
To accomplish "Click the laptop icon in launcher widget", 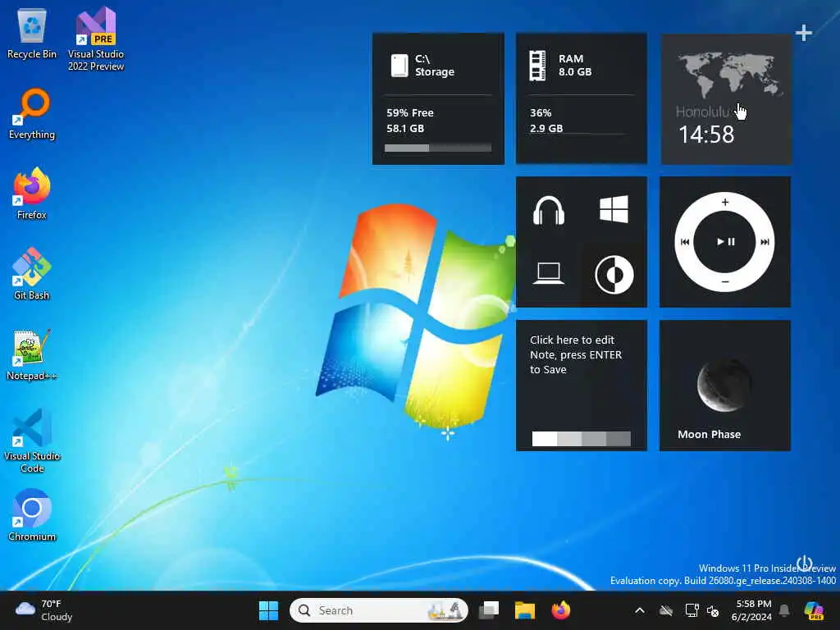I will [x=549, y=274].
